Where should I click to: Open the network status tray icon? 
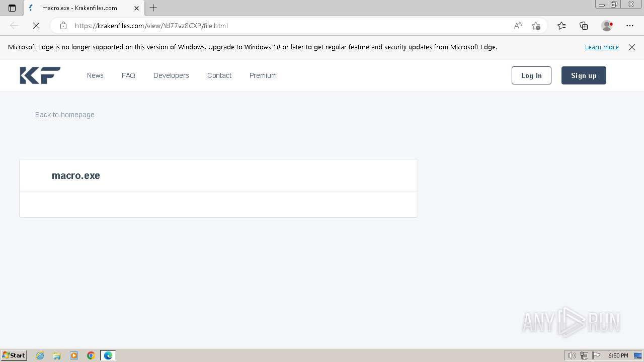pos(584,355)
